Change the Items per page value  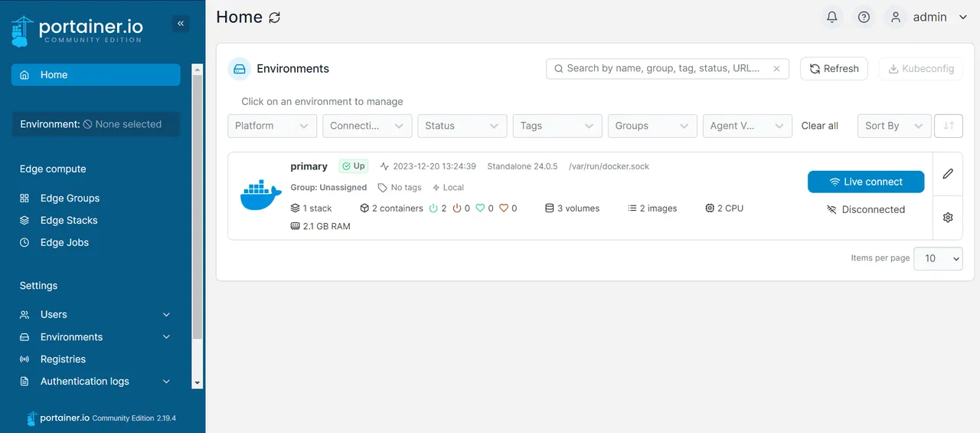click(x=939, y=258)
